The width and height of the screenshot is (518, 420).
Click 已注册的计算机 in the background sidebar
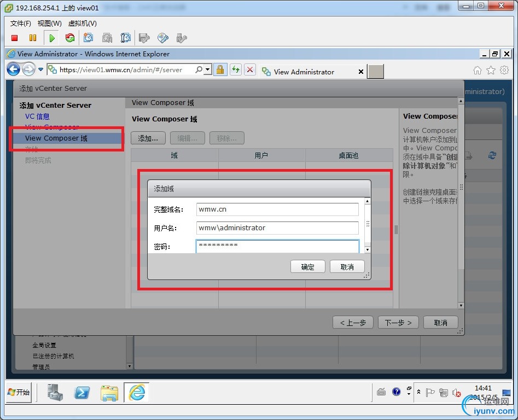coord(53,356)
